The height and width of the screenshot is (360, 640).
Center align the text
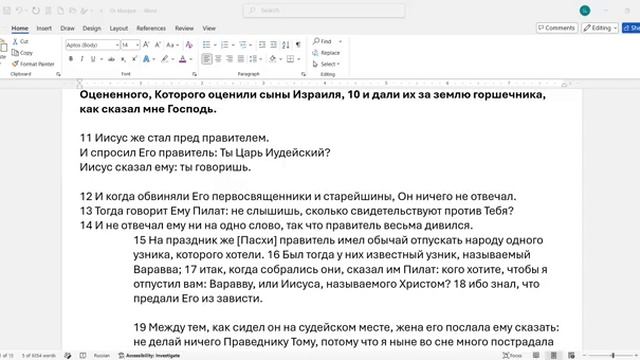click(x=218, y=59)
